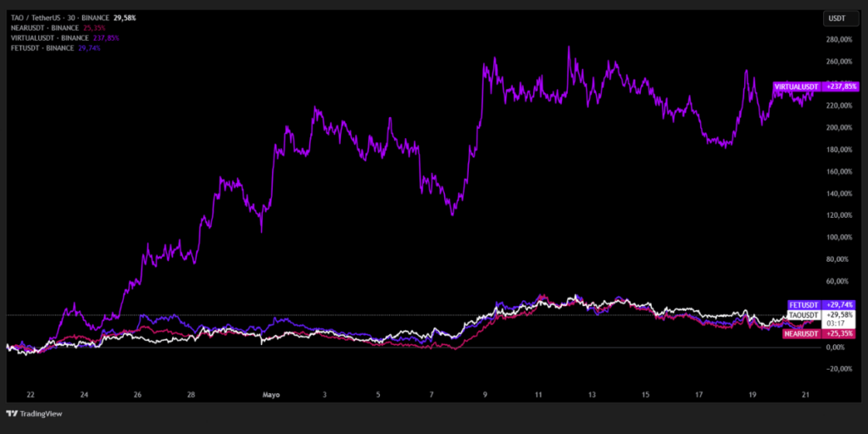Click date 21 on time axis
This screenshot has width=868, height=434.
806,395
